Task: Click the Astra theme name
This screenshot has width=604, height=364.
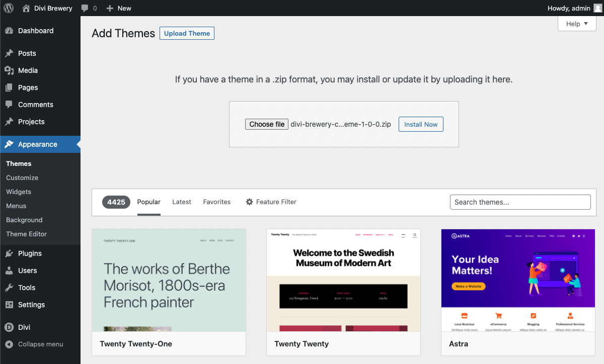Action: click(459, 344)
